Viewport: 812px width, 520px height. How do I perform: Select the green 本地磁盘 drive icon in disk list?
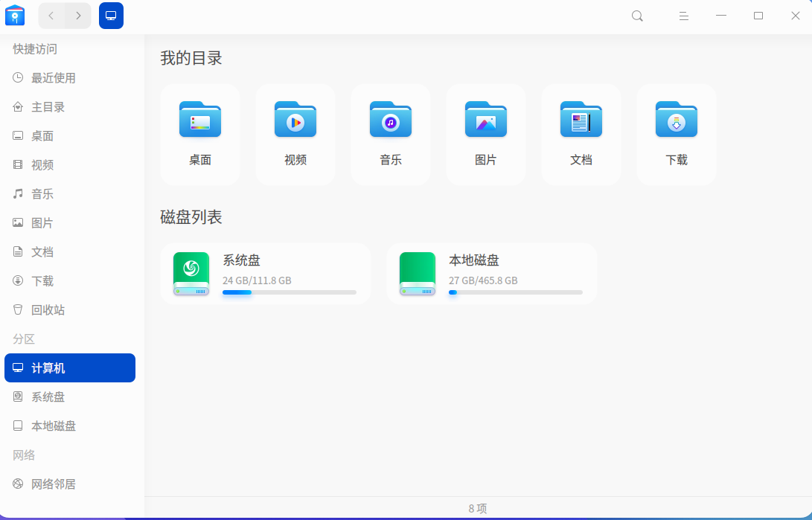point(418,275)
